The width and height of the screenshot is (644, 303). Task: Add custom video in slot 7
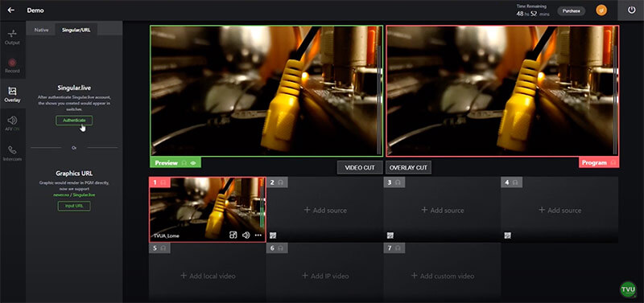click(442, 276)
